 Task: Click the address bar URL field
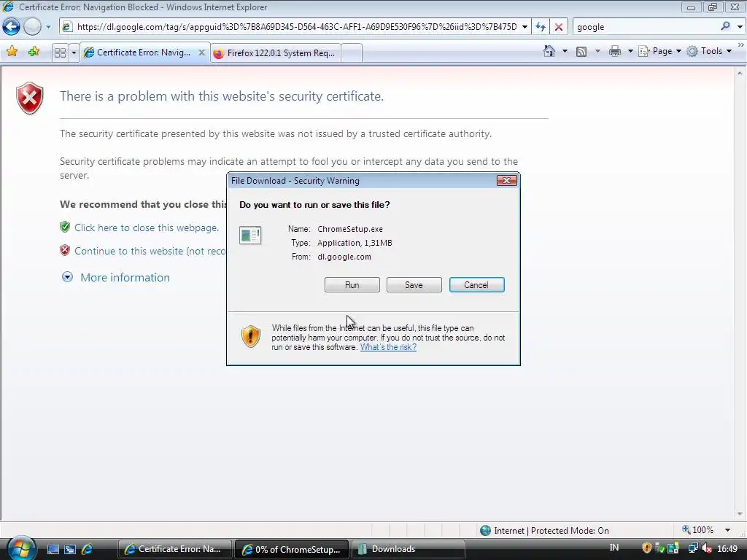(x=296, y=27)
